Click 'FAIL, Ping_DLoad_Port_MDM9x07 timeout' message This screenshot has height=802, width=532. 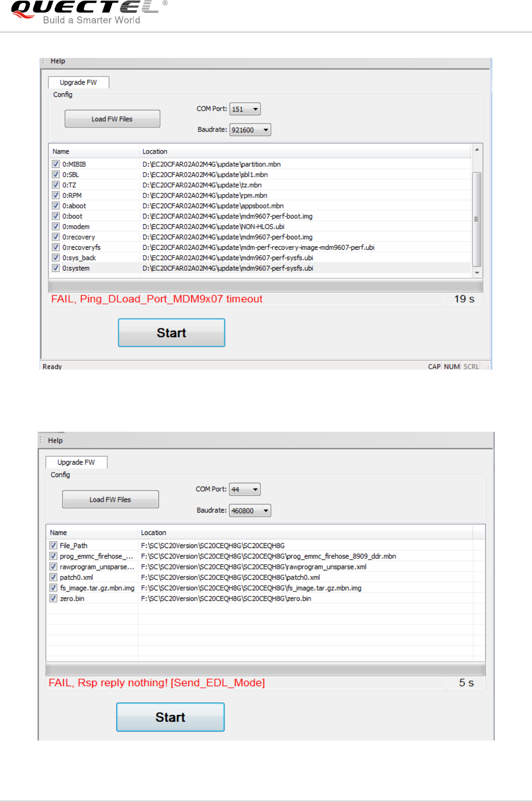(x=157, y=299)
